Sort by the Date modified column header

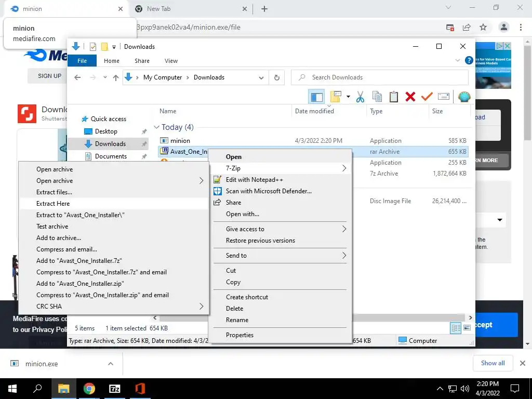click(x=314, y=111)
